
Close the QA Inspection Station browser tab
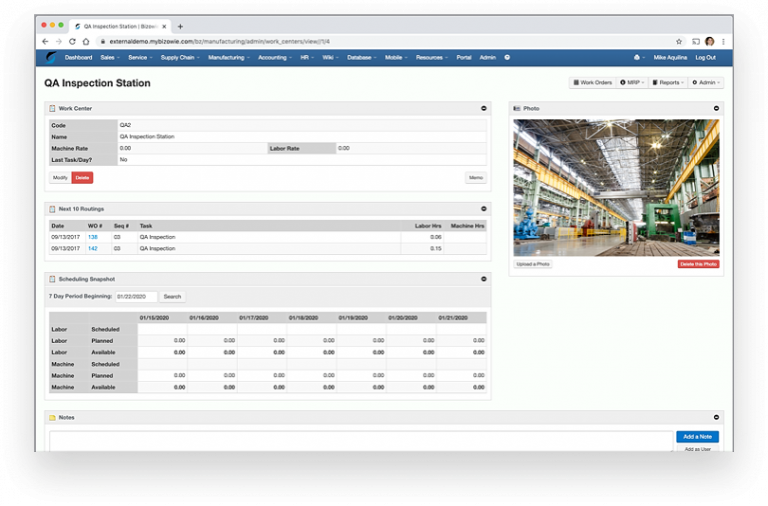click(x=164, y=26)
